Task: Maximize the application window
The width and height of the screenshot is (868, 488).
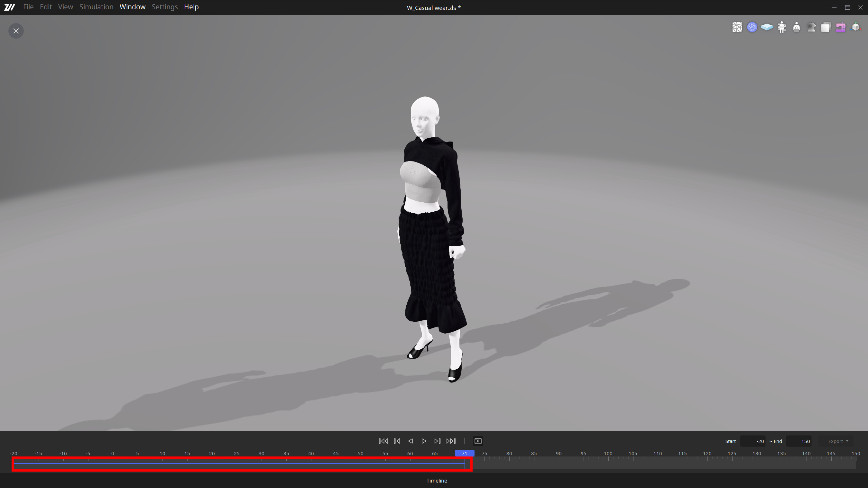Action: click(847, 7)
